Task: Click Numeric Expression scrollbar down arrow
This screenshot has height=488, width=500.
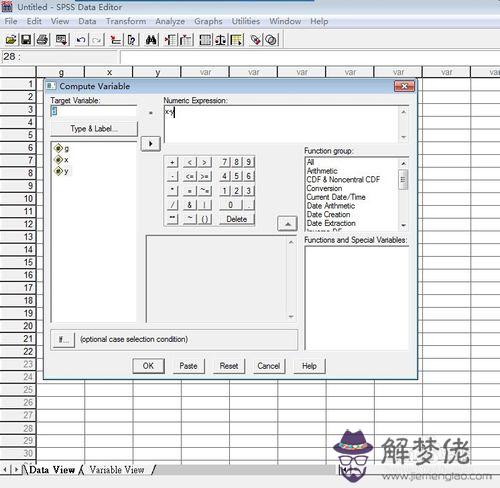Action: tap(404, 137)
